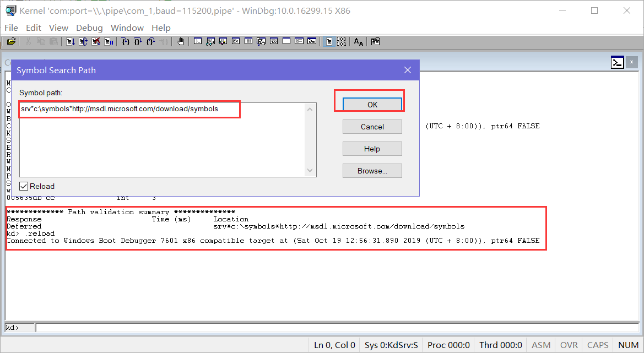Open the Scratch Pad toolbar icon

(x=286, y=41)
